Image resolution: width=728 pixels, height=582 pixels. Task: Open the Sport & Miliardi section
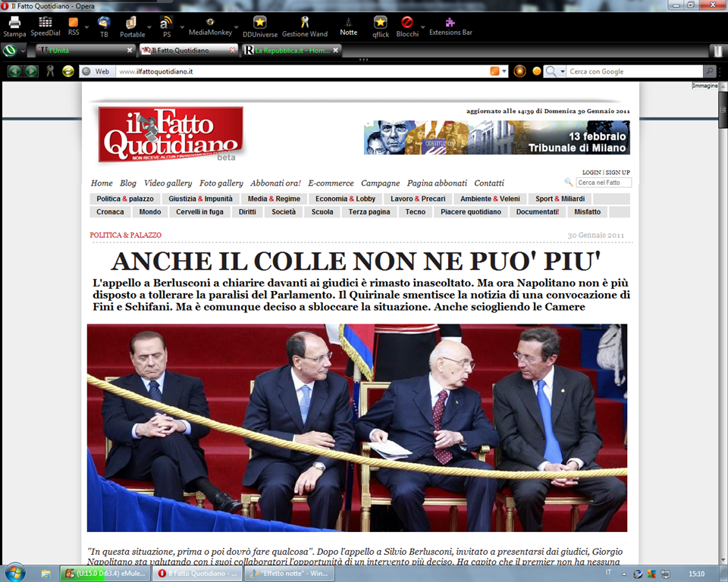pyautogui.click(x=560, y=199)
